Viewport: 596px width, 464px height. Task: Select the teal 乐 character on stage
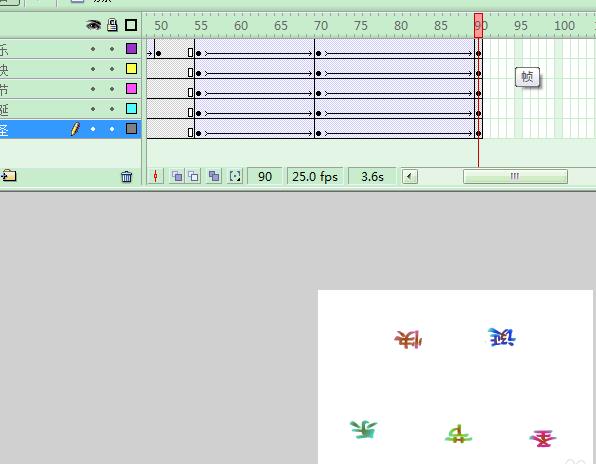364,429
